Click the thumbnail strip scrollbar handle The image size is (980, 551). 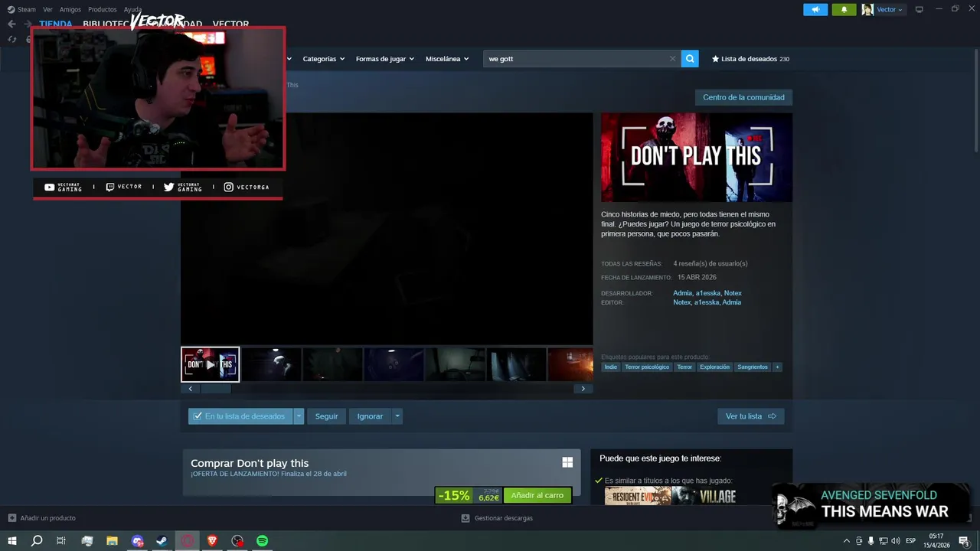(x=216, y=389)
